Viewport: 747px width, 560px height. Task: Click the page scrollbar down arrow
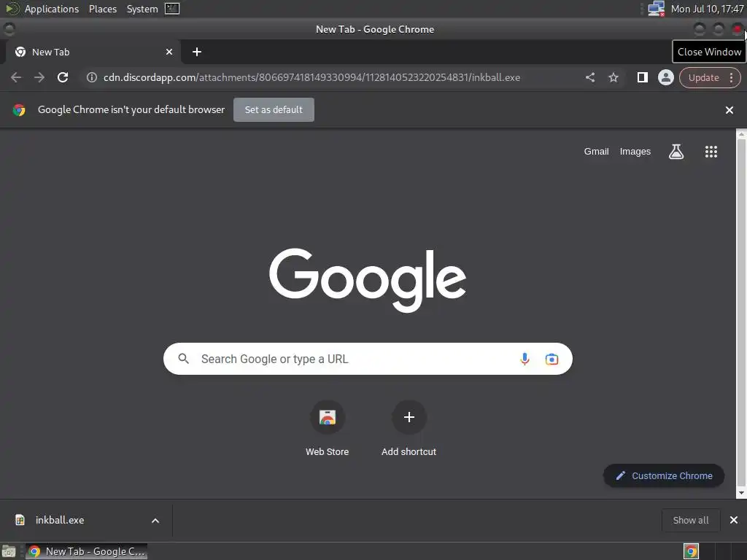tap(741, 494)
